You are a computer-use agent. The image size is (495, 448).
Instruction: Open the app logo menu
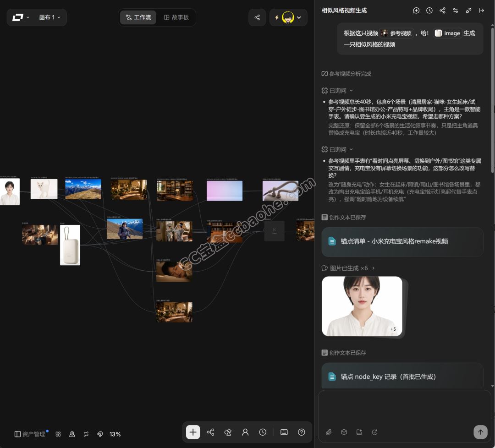point(21,17)
